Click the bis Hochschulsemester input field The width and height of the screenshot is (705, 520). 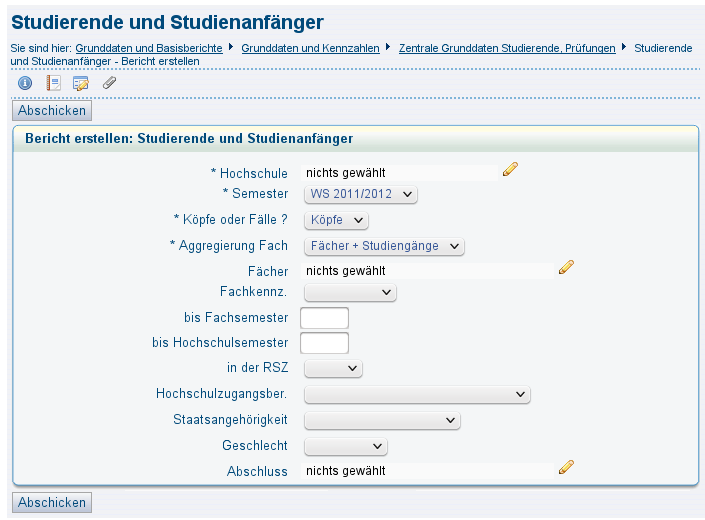click(x=324, y=343)
